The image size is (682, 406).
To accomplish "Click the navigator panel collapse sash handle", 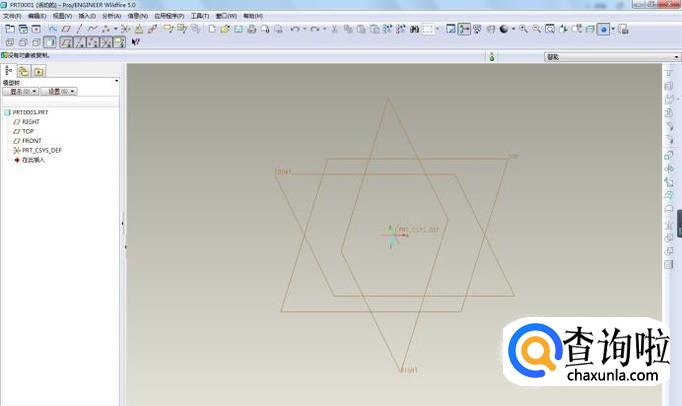I will point(123,223).
